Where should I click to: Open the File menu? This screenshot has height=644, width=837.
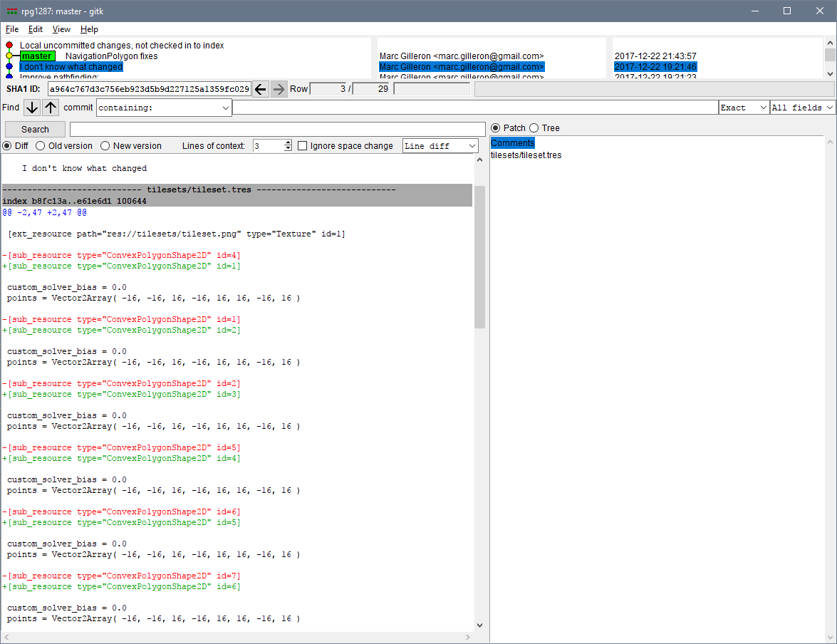12,29
